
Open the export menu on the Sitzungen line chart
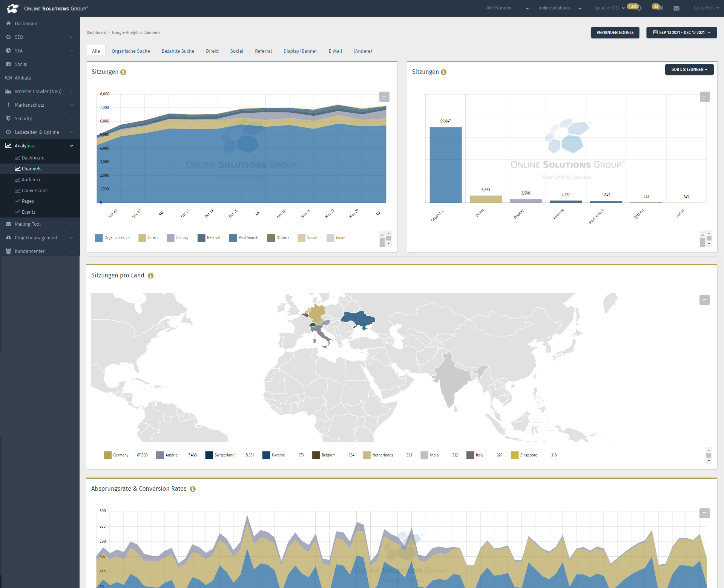pyautogui.click(x=384, y=96)
